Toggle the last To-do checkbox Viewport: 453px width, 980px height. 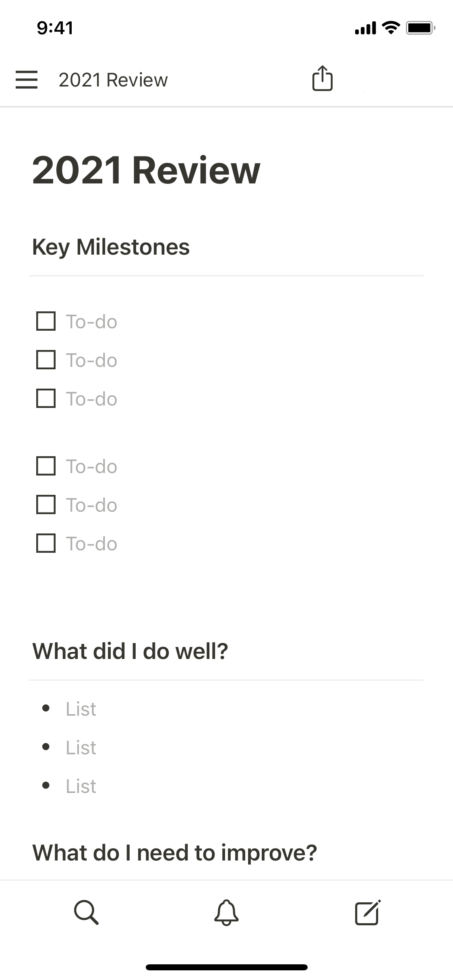click(46, 543)
